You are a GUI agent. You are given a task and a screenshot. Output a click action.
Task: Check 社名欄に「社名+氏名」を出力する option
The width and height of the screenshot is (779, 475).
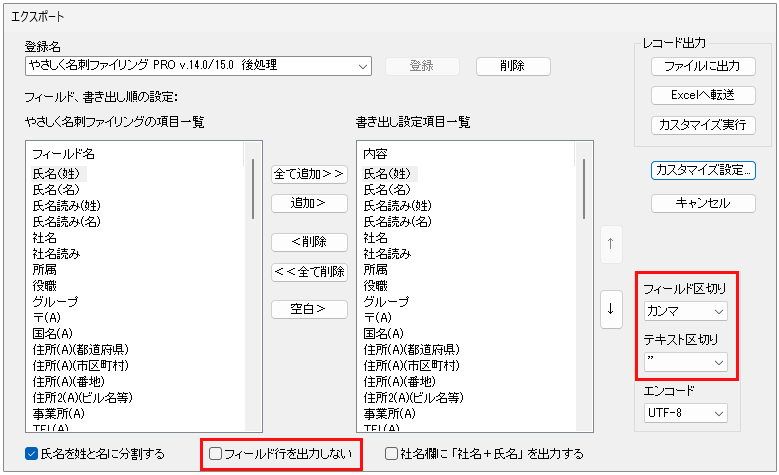(392, 453)
